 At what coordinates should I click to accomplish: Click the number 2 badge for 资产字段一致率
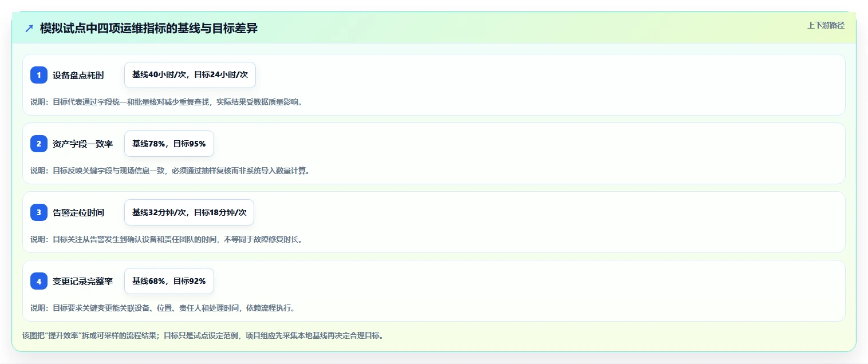click(39, 144)
